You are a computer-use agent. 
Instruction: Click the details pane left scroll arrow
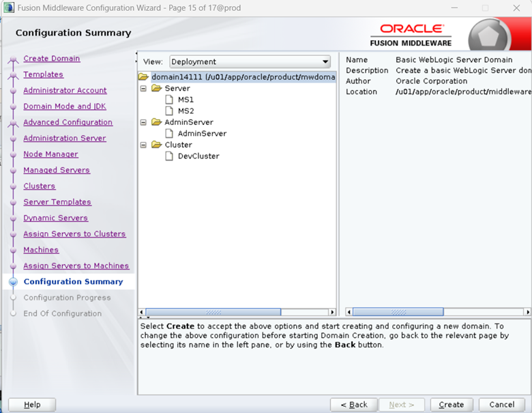pos(349,312)
